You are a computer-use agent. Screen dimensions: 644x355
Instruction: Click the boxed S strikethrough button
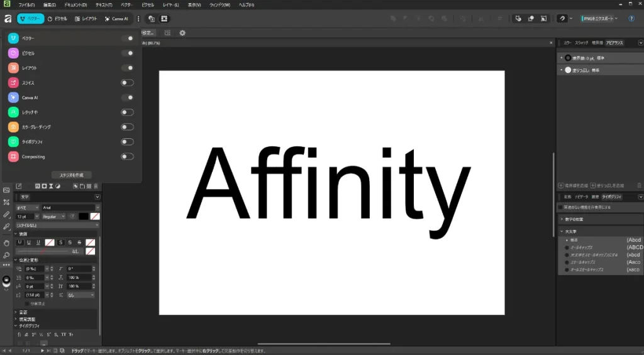pyautogui.click(x=61, y=243)
